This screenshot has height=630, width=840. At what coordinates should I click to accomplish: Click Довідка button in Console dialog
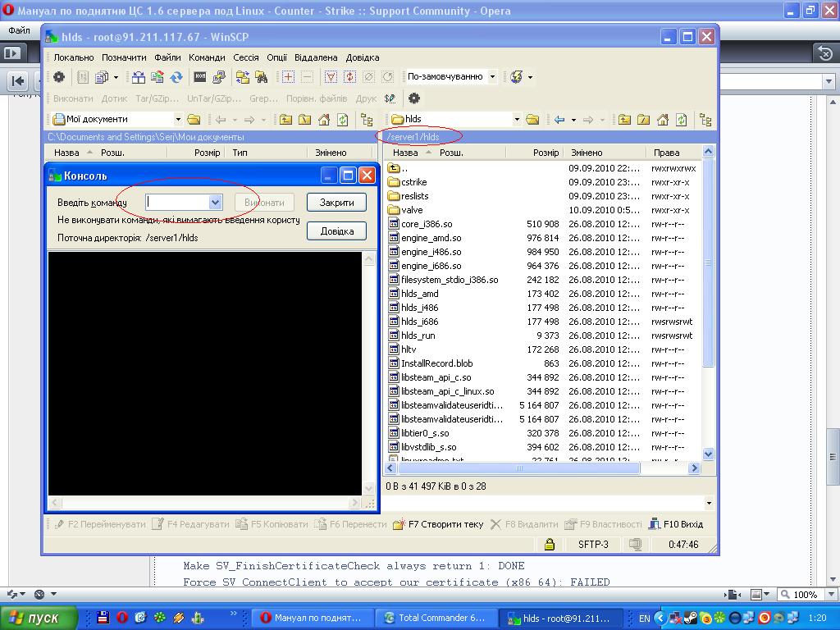click(x=336, y=231)
